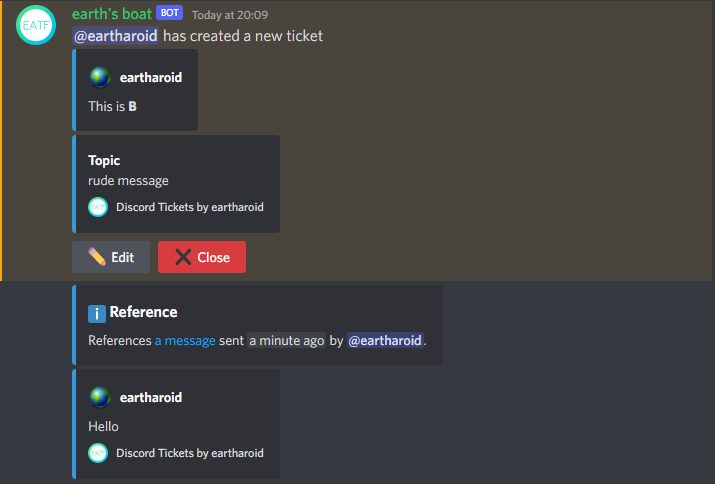Click the earth's boat username
This screenshot has height=484, width=715.
112,14
